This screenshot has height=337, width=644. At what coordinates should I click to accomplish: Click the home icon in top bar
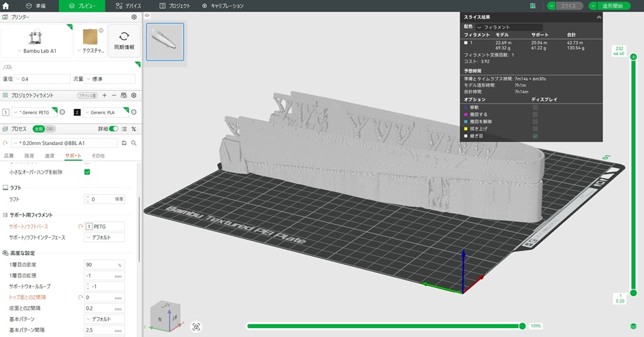pos(7,5)
